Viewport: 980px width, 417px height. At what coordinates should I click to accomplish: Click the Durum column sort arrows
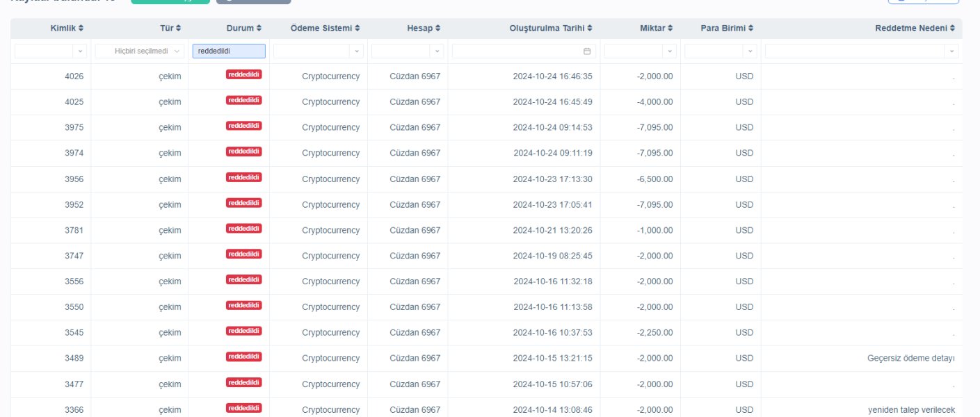pos(259,28)
